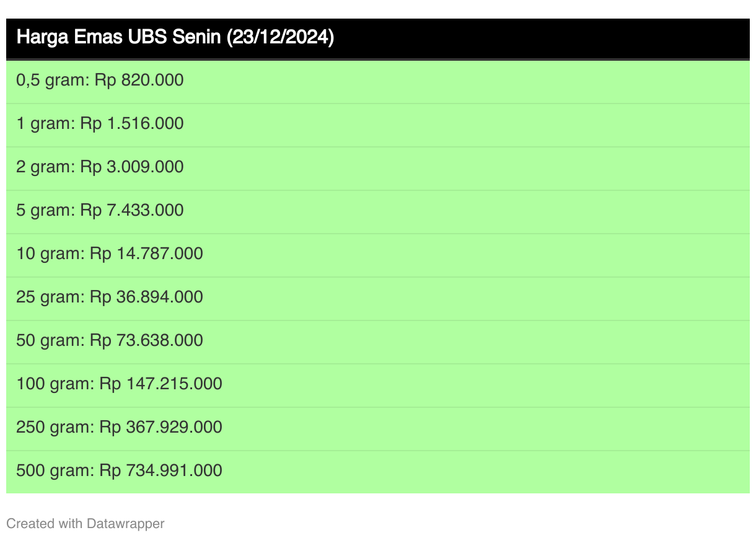
Task: Click the price text Rp 14.787.000
Action: pyautogui.click(x=147, y=254)
